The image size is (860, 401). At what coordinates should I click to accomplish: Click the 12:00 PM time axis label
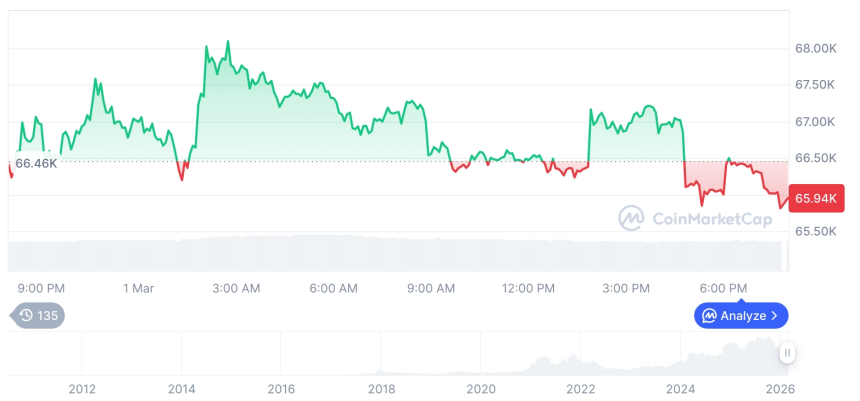[528, 288]
